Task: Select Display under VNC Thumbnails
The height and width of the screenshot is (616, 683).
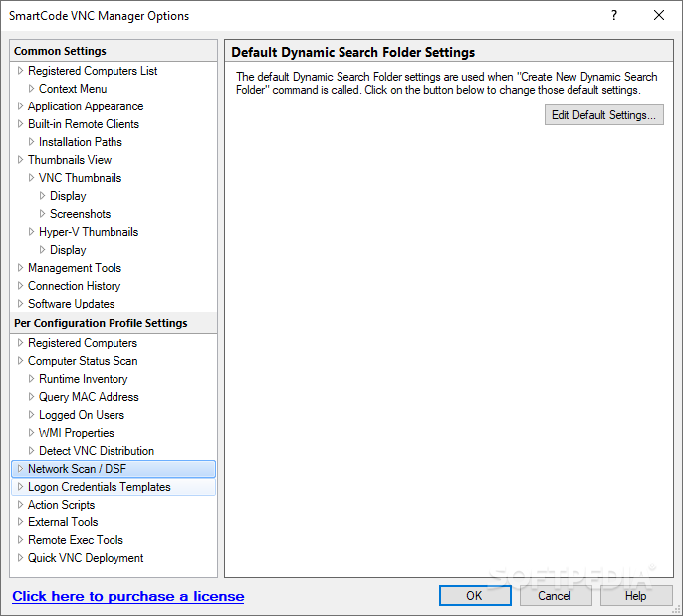Action: (68, 196)
